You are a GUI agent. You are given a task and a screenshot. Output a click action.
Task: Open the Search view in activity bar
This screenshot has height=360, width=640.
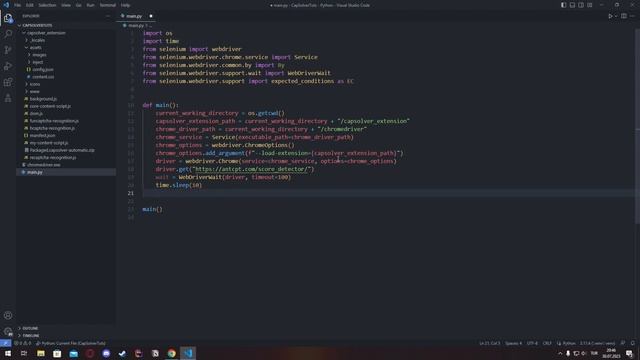tap(8, 34)
